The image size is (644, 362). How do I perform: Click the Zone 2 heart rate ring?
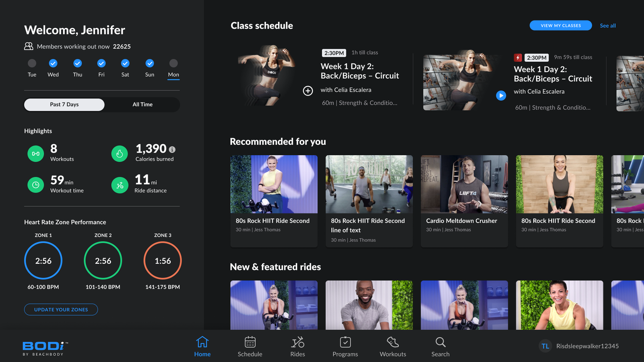[103, 260]
